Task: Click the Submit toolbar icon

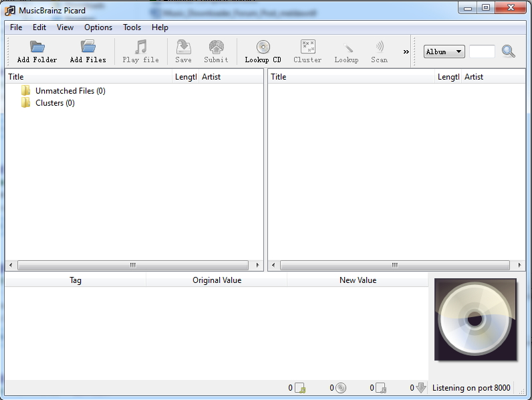Action: point(216,47)
